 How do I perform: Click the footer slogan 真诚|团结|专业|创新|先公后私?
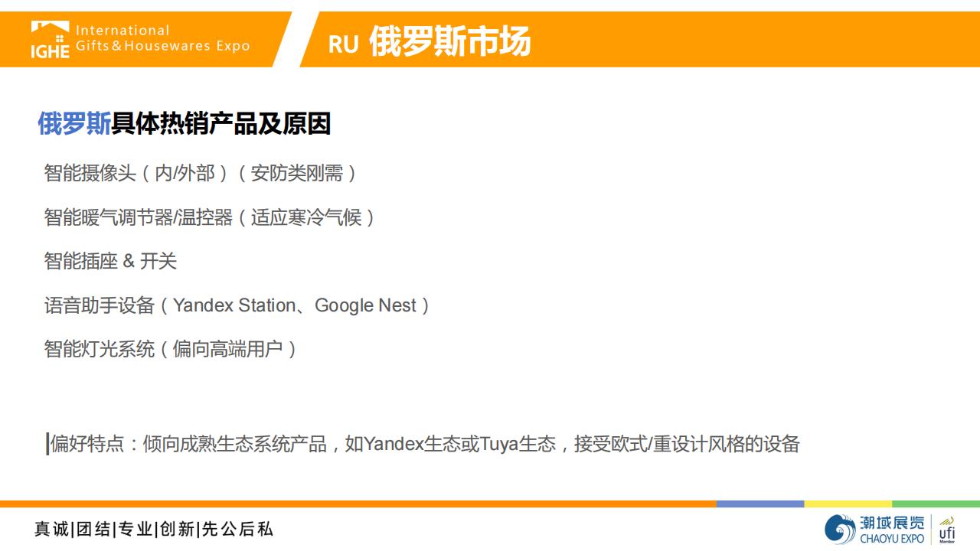(x=153, y=529)
